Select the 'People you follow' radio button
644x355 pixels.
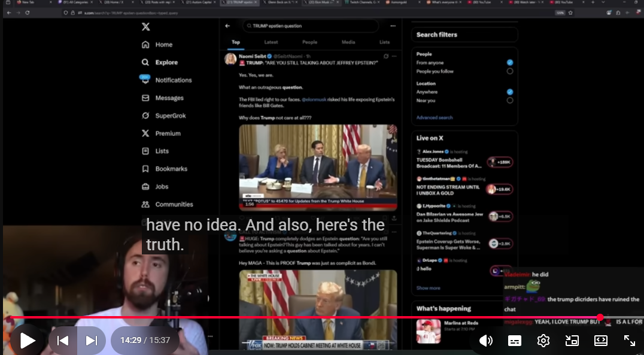pos(510,71)
